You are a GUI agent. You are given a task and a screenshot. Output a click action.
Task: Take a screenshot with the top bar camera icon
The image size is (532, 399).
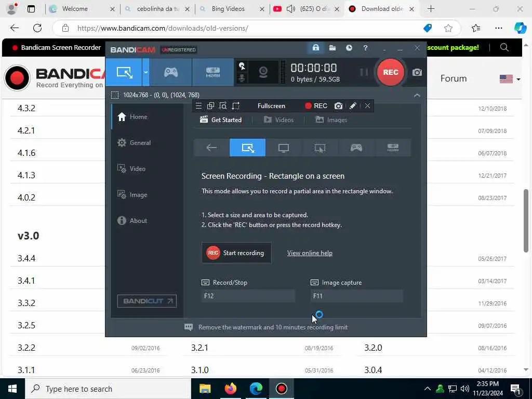click(417, 72)
